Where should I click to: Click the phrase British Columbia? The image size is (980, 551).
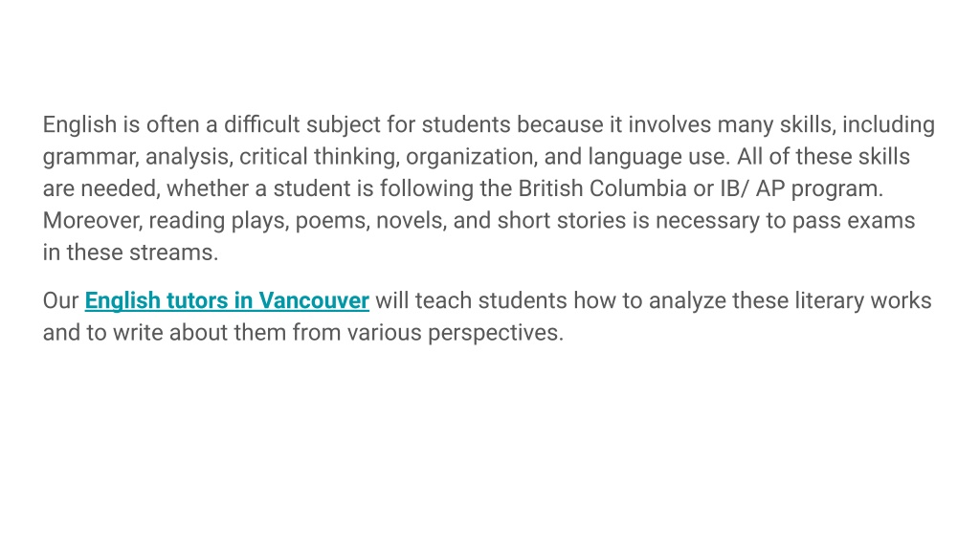pos(603,188)
